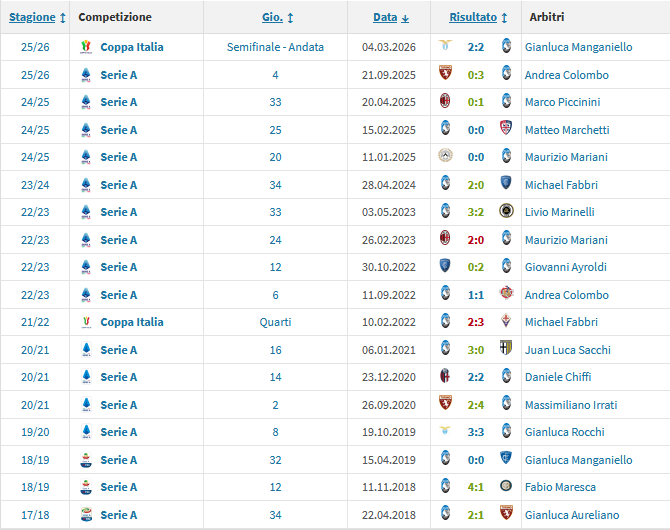Click the Spezia crest in the 03.05.2023 row
Screen dimensions: 670x530
click(x=506, y=212)
